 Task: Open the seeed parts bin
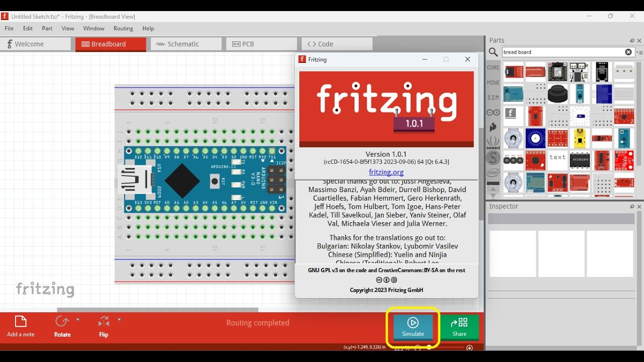493,143
